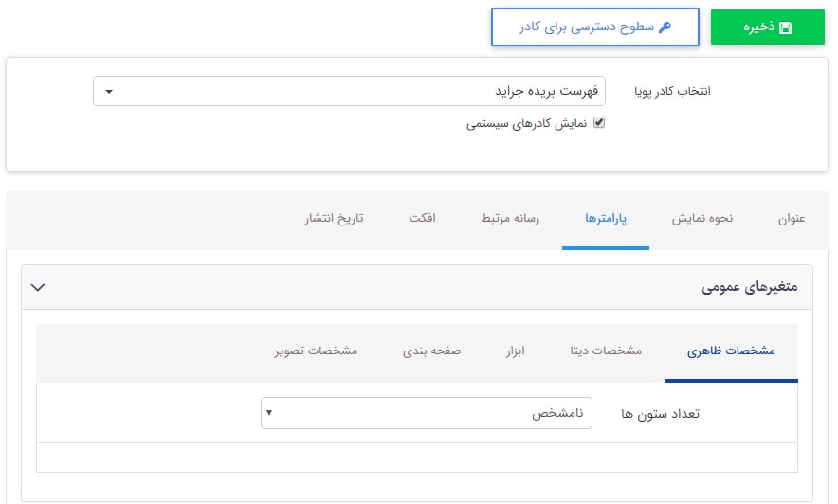Click the نمایش کادرهای سیستمی label text
The height and width of the screenshot is (504, 838).
(526, 124)
